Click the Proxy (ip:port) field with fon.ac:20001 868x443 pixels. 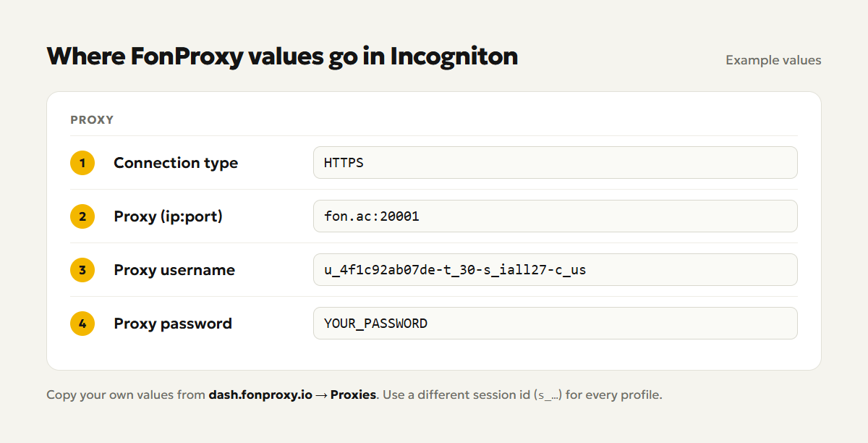555,216
